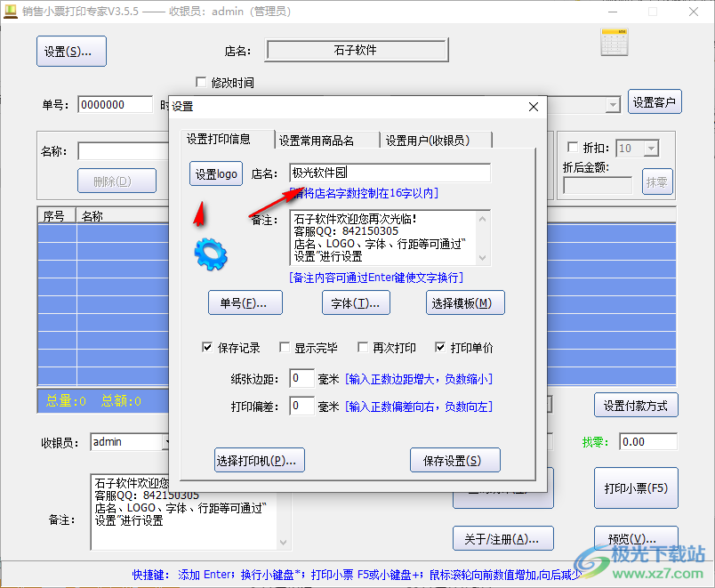Click hint 输入正数边距增大，负数缩小
Viewport: 715px width, 588px height.
(x=419, y=379)
